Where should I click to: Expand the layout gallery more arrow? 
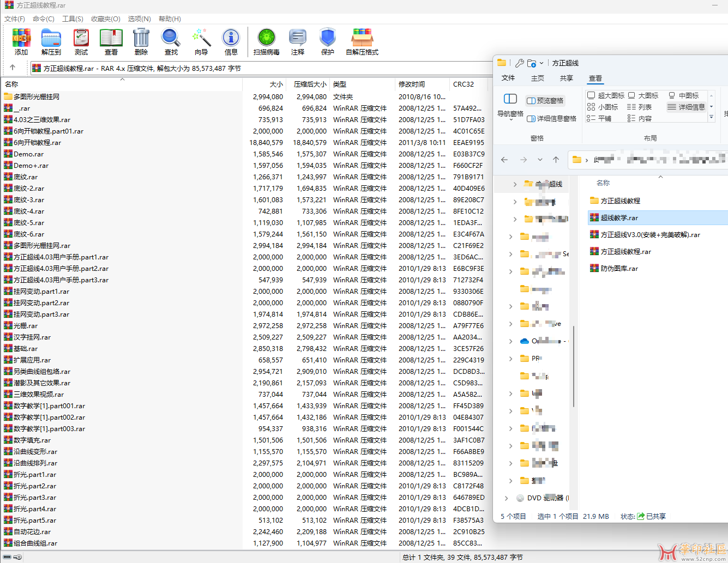[x=711, y=117]
